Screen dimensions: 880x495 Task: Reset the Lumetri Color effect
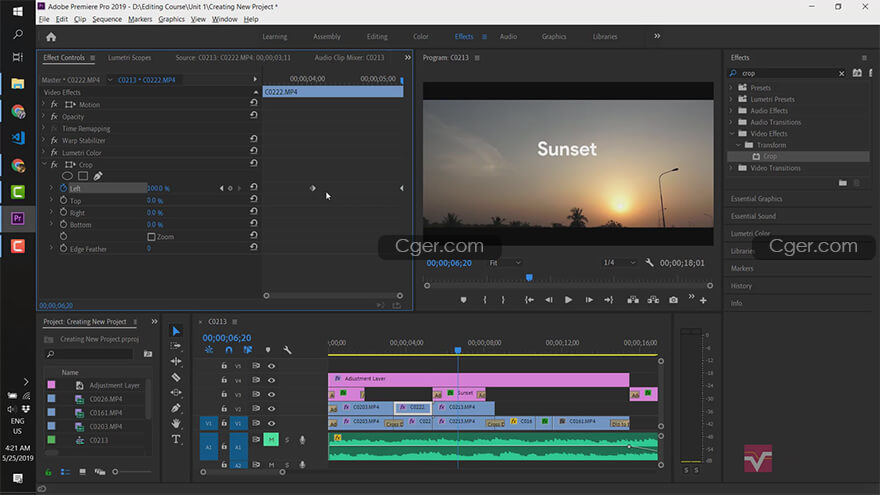(x=254, y=151)
